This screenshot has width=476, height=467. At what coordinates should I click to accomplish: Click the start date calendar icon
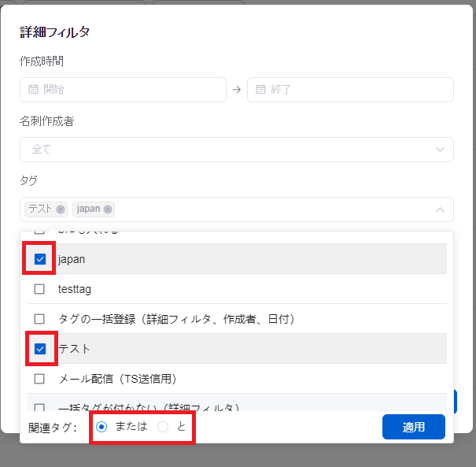[x=33, y=90]
